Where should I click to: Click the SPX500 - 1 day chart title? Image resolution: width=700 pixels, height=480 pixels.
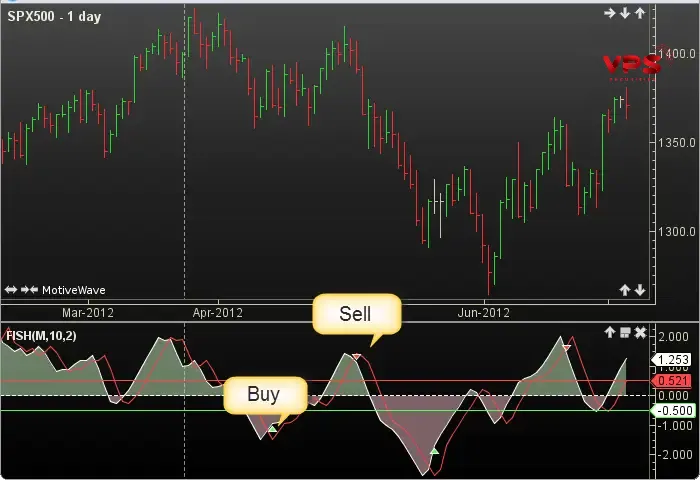tap(51, 14)
